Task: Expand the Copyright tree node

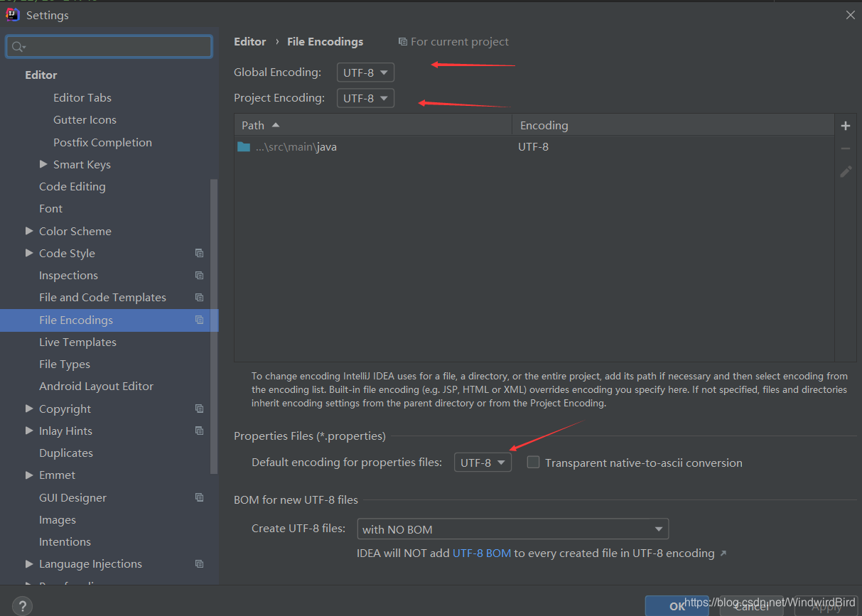Action: click(29, 409)
